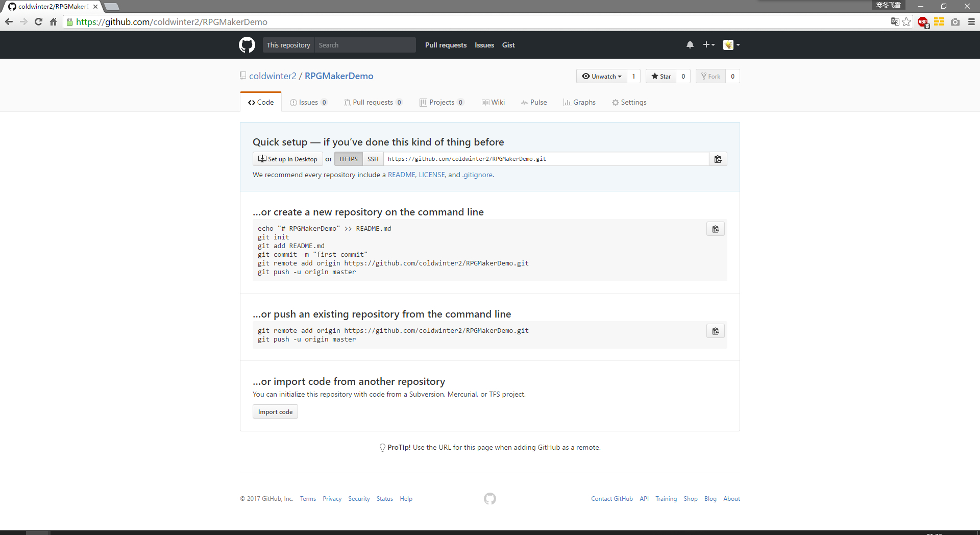
Task: Open the notifications bell
Action: (690, 45)
